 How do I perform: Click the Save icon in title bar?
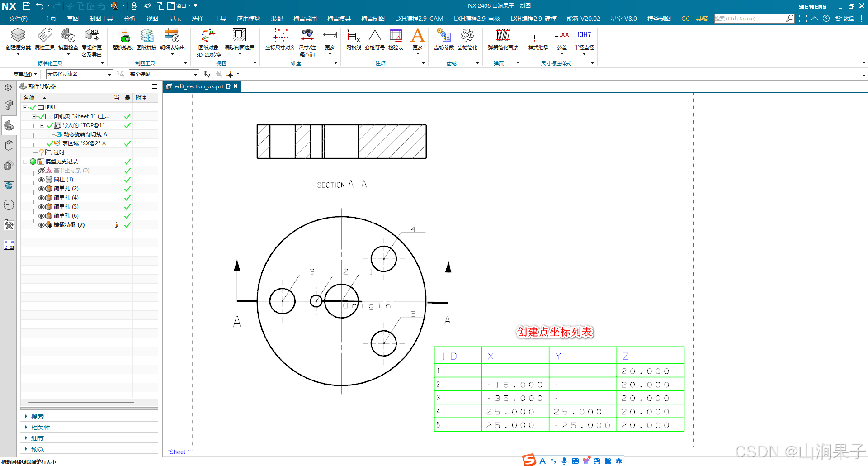[27, 6]
